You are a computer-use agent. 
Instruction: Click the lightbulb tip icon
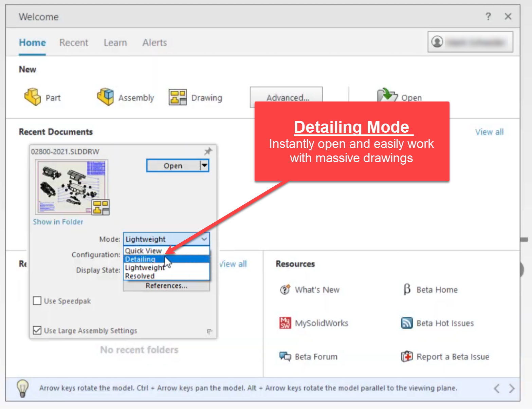[23, 388]
